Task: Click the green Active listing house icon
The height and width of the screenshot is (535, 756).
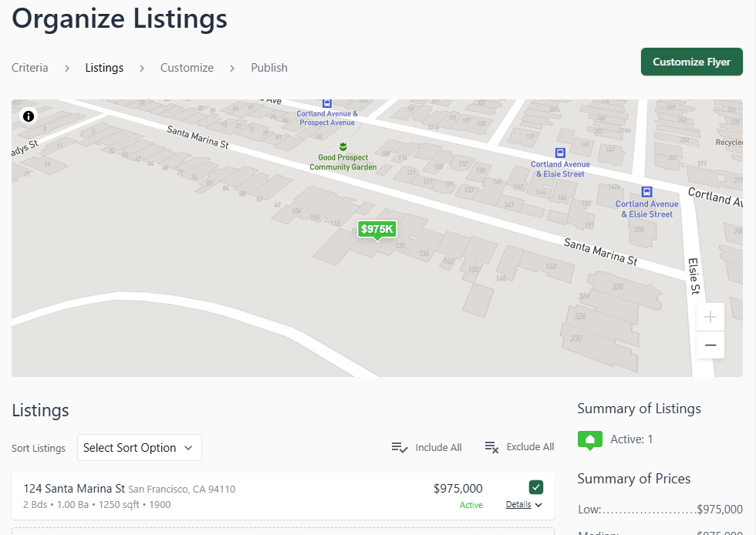Action: [590, 439]
